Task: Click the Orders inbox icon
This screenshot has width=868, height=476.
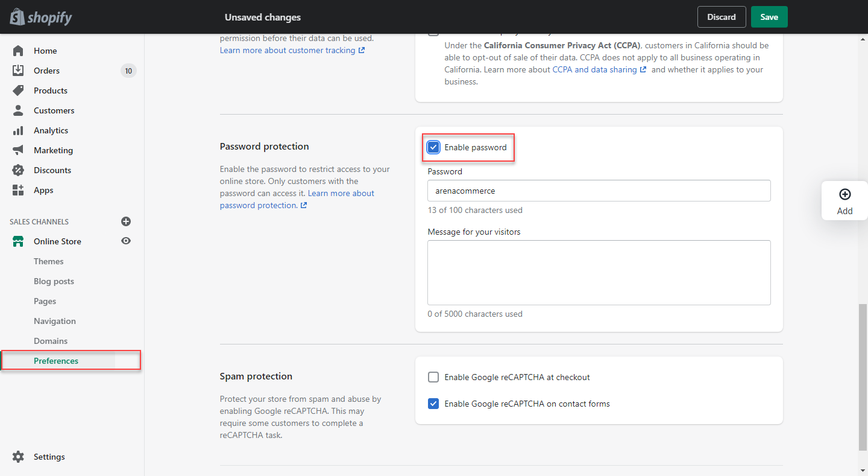Action: coord(18,71)
